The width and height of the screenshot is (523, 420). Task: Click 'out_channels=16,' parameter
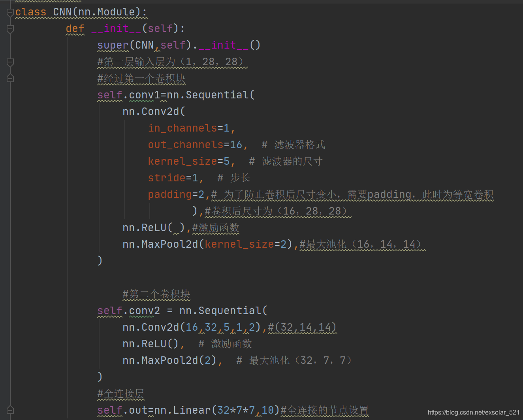pyautogui.click(x=198, y=145)
